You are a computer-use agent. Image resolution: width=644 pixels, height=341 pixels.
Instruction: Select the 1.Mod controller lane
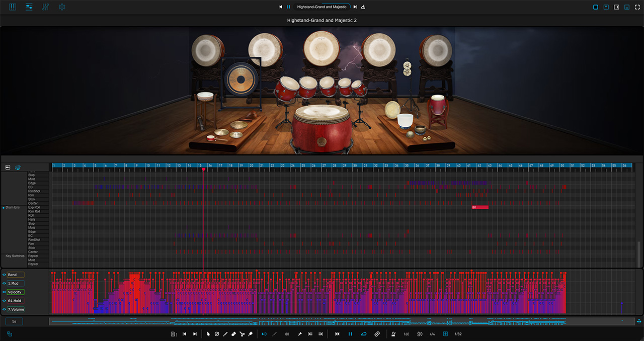pyautogui.click(x=16, y=283)
